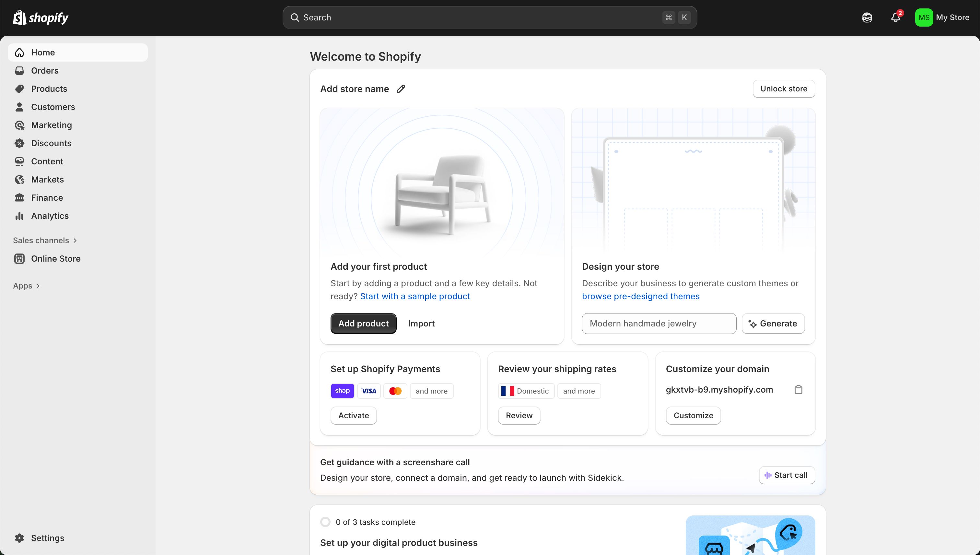Mark the setup task circle as complete
The width and height of the screenshot is (980, 555).
pyautogui.click(x=325, y=522)
